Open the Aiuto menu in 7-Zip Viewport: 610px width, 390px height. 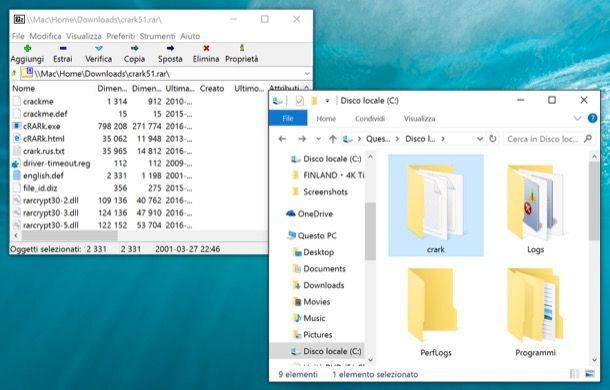click(x=190, y=36)
